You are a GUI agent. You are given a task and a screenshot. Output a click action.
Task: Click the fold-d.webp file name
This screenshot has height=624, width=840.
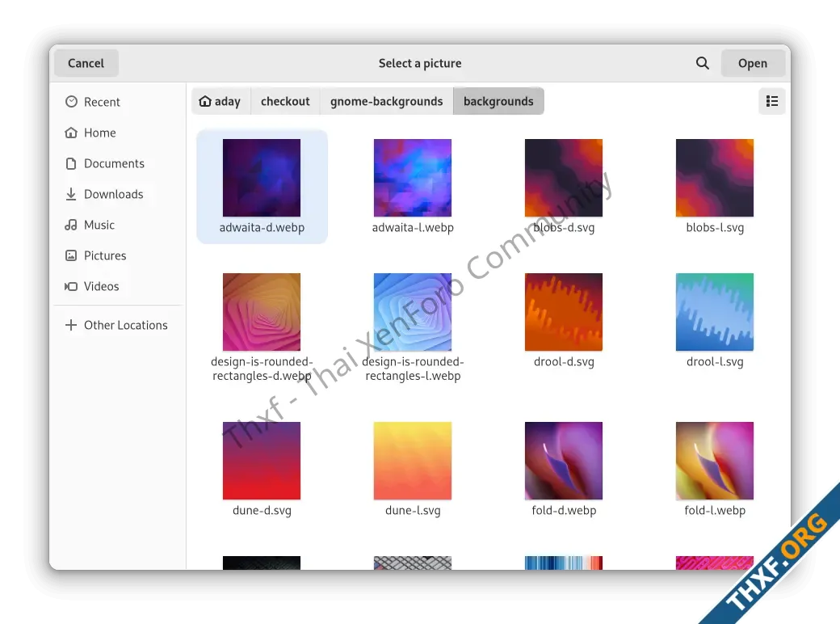(564, 510)
